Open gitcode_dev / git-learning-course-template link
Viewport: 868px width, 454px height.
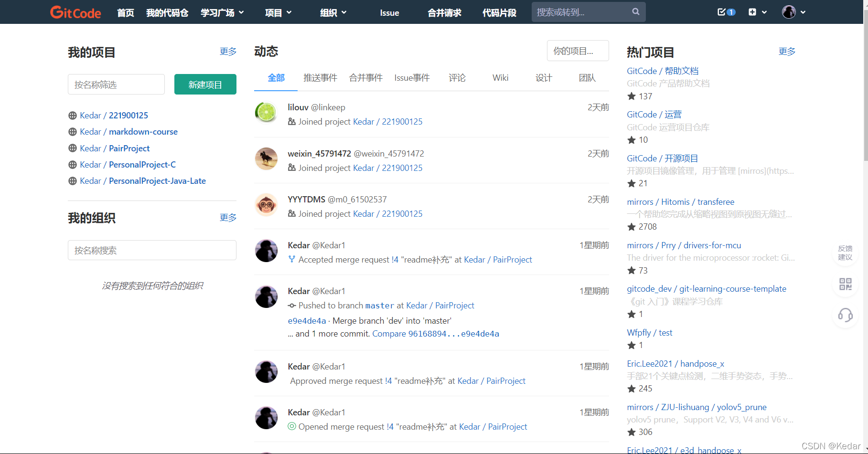[x=707, y=289]
